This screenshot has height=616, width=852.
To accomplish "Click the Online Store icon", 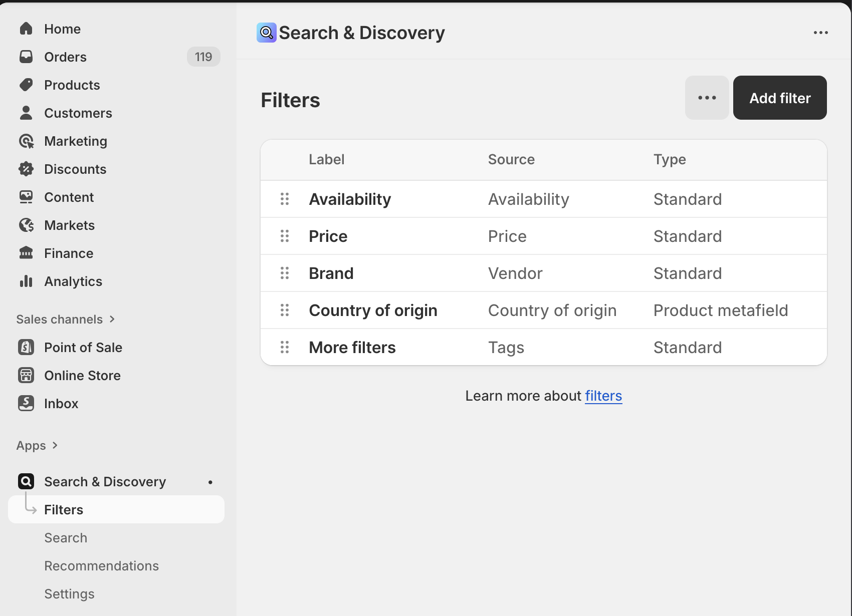I will click(26, 376).
